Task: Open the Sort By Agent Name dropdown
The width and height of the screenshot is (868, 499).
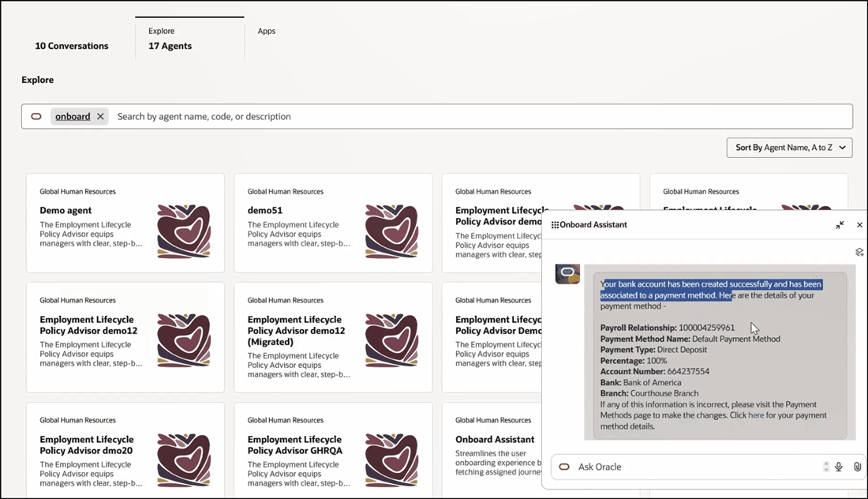Action: coord(789,148)
